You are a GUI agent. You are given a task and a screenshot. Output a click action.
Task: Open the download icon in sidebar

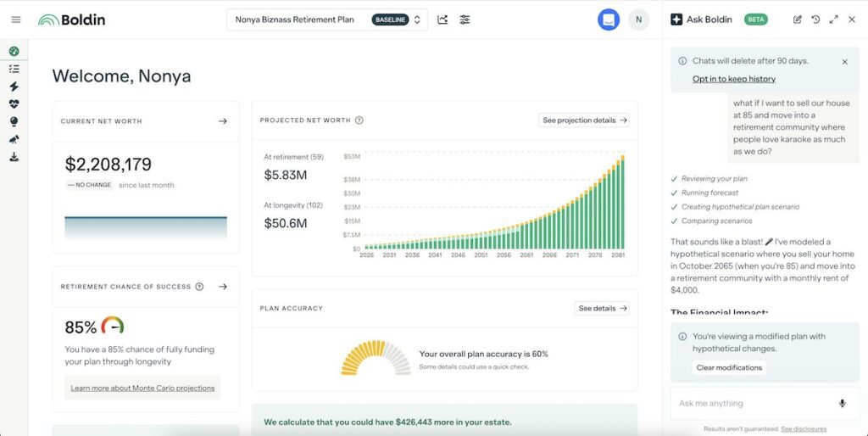[x=14, y=157]
